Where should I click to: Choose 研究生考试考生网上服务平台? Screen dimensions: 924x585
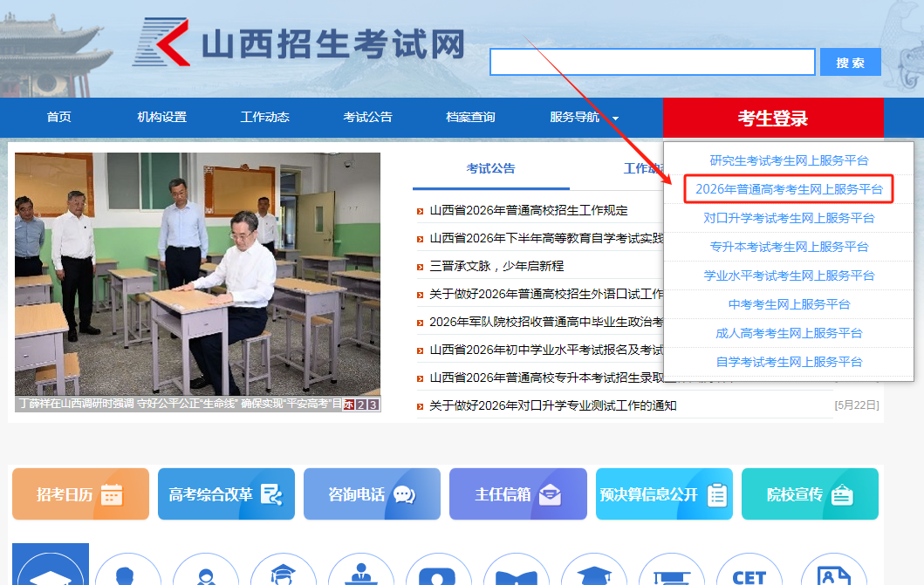(789, 160)
